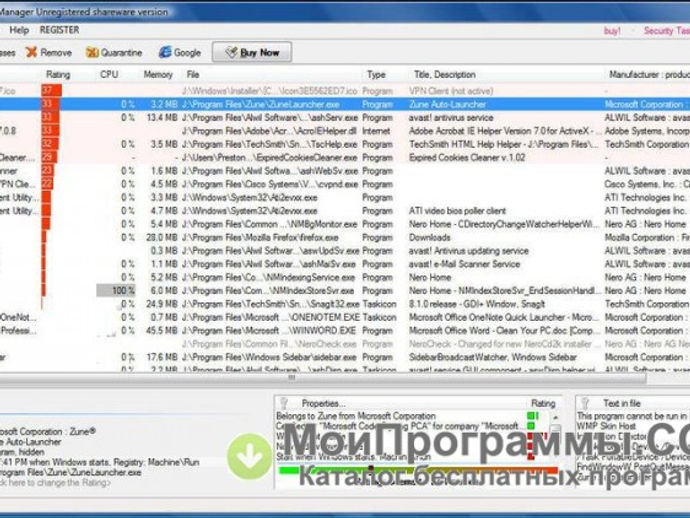Click the red X Remove icon

(x=31, y=52)
